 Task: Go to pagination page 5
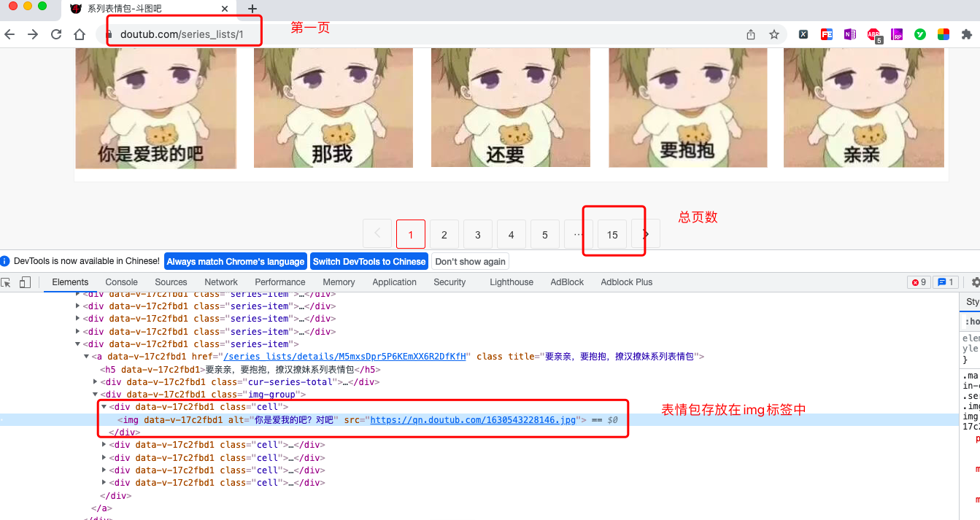pos(545,234)
